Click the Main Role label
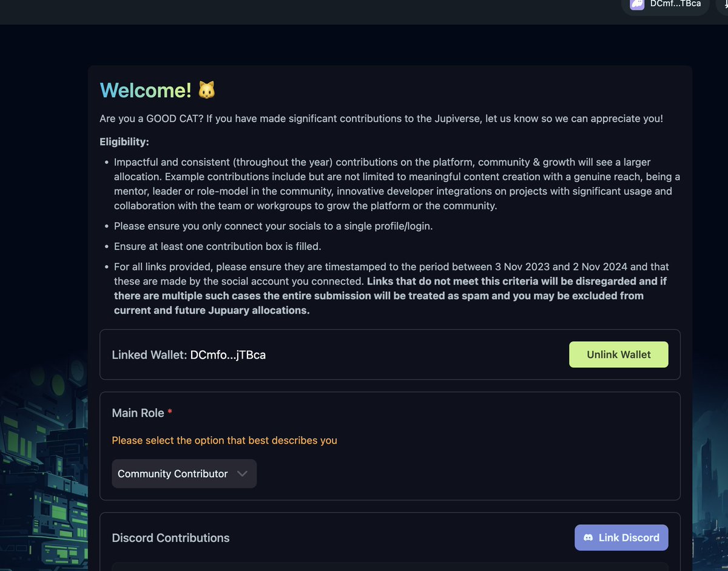Screen dimensions: 728x571 click(x=138, y=413)
